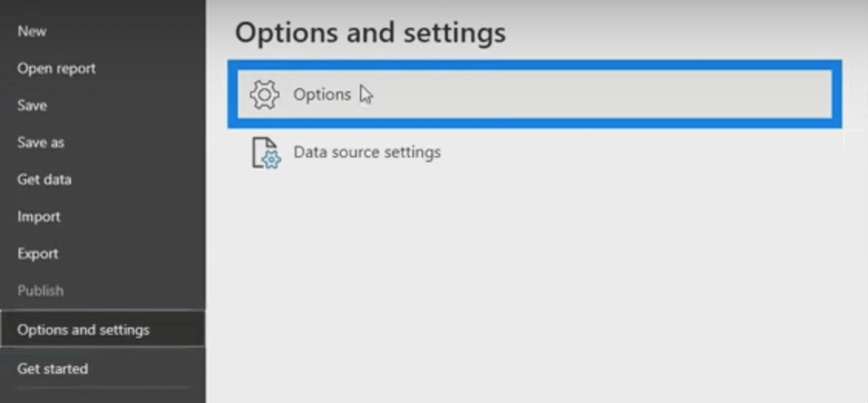Select New in the File sidebar
The height and width of the screenshot is (403, 868).
(32, 32)
